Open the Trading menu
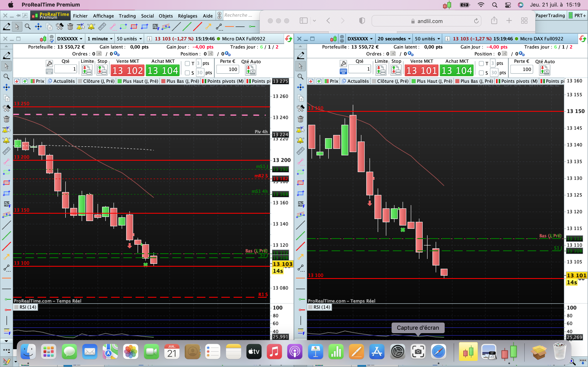This screenshot has height=367, width=588. (127, 16)
